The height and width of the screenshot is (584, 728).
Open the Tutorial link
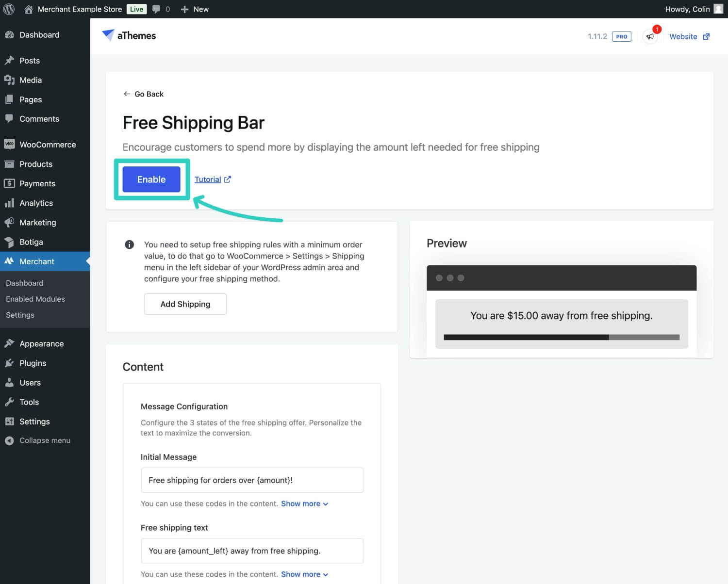click(x=213, y=179)
